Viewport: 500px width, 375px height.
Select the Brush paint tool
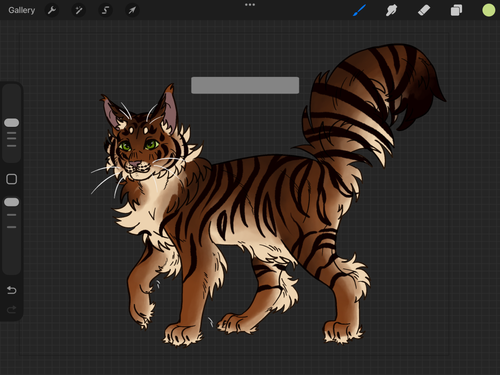(x=360, y=10)
